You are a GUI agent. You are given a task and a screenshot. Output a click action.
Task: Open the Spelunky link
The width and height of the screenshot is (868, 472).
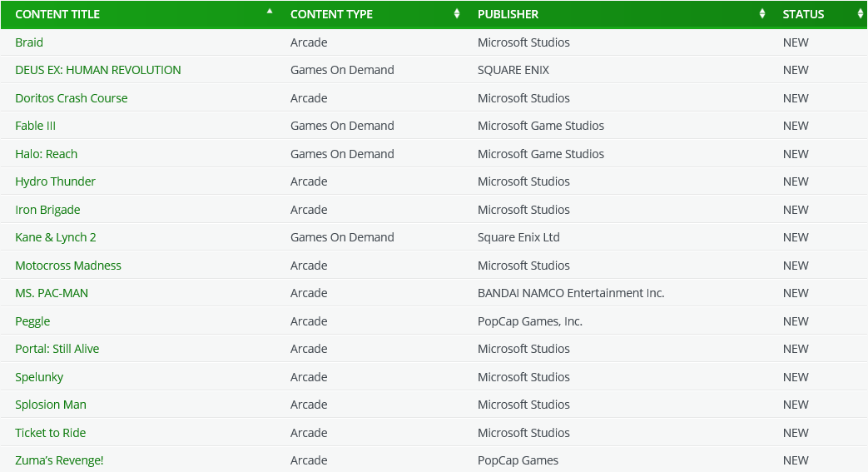click(39, 377)
